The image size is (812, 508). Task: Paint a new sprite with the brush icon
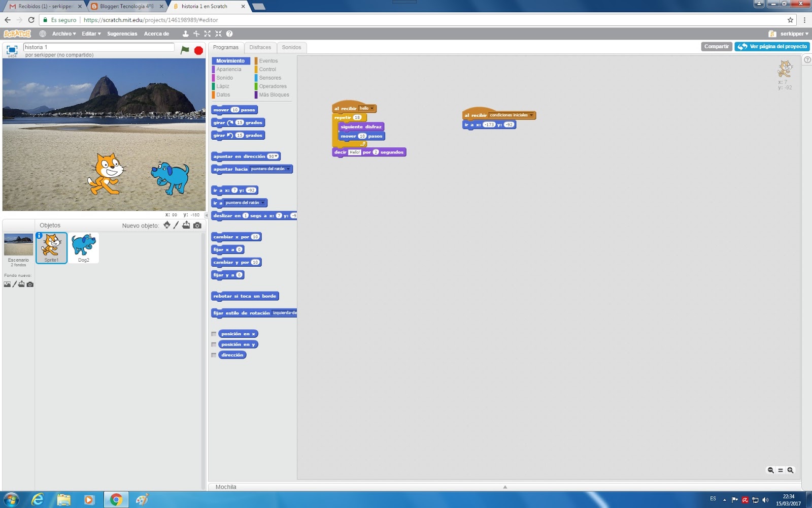(176, 225)
